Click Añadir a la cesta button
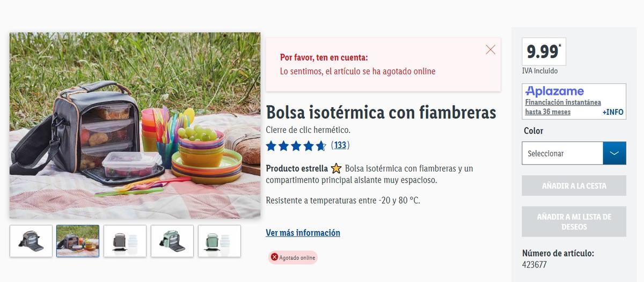644x282 pixels. [x=574, y=185]
